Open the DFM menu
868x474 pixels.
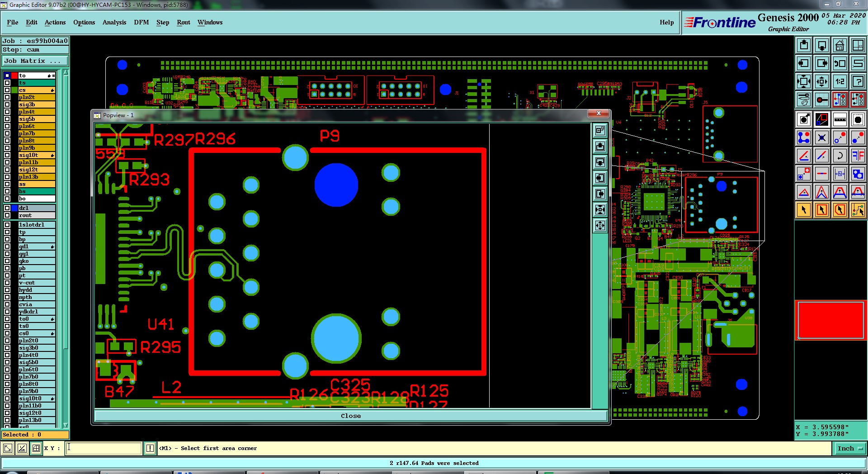[142, 22]
